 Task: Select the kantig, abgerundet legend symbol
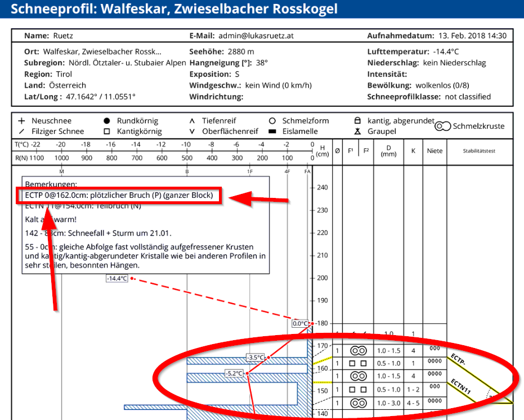[x=357, y=120]
